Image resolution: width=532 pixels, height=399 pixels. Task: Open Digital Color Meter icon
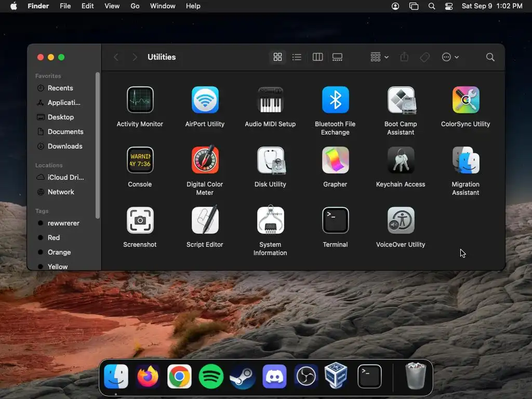click(205, 159)
